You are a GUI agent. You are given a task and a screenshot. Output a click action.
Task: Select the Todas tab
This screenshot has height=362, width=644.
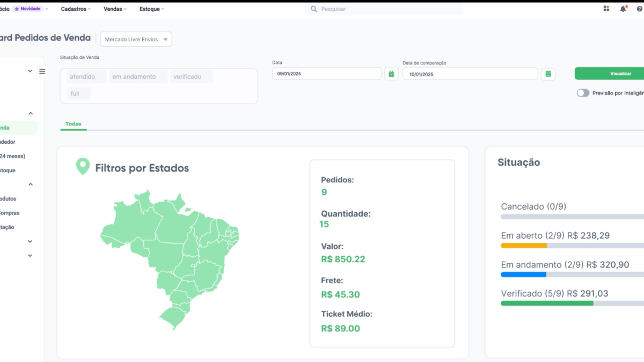[73, 124]
